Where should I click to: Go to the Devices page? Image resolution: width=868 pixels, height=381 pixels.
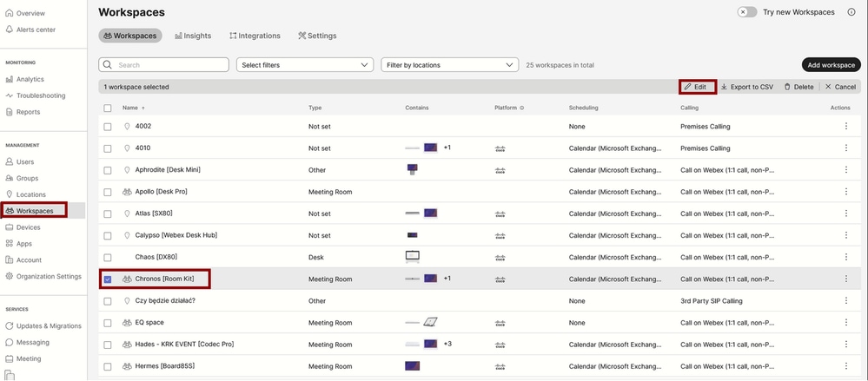[x=23, y=227]
